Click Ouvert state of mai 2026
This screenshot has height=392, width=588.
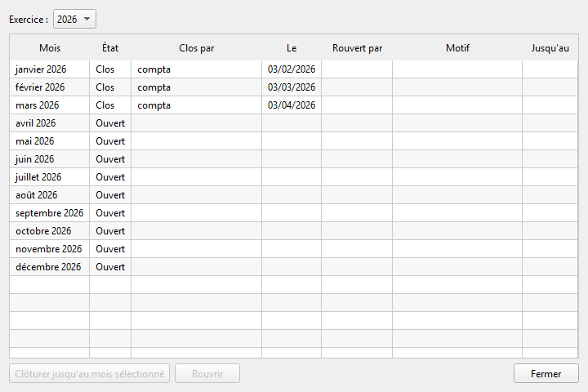coord(110,141)
